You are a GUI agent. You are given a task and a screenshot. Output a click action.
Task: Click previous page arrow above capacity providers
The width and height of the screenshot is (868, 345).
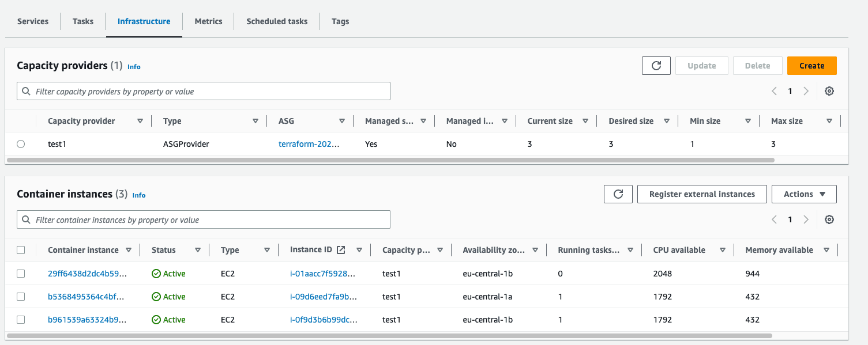coord(774,90)
